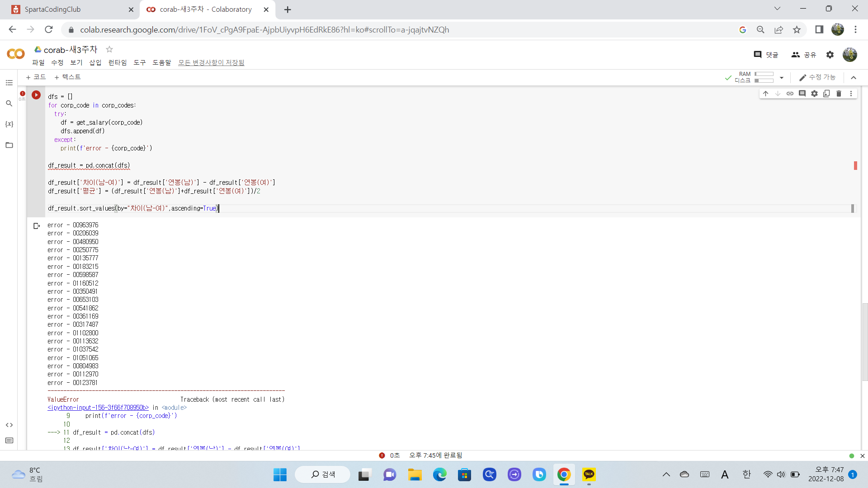
Task: Expand hidden system tray icons
Action: 666,474
